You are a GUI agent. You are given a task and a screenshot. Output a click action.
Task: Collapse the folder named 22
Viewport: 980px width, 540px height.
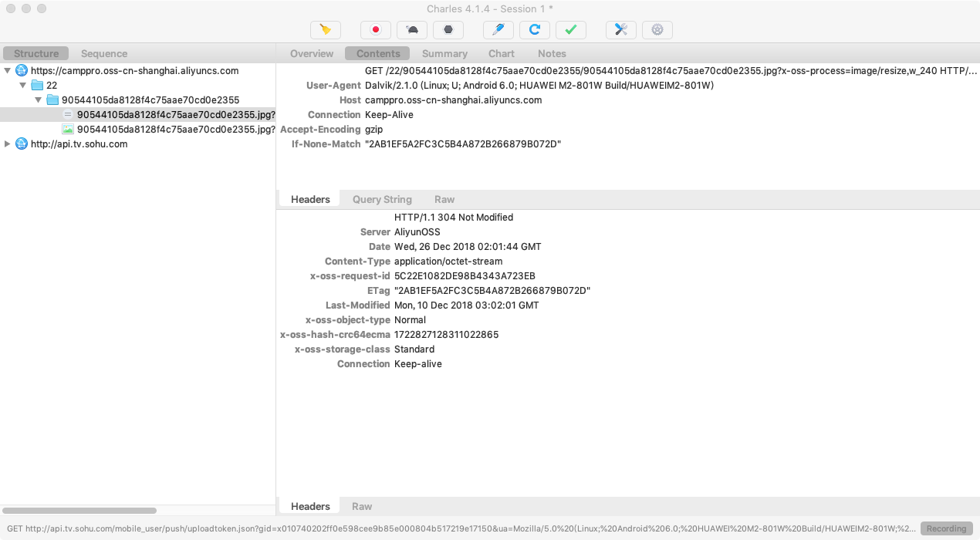23,85
